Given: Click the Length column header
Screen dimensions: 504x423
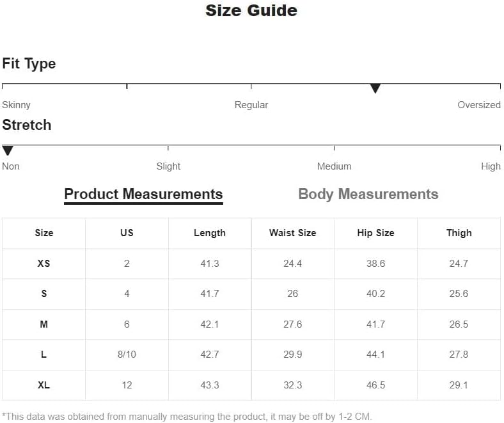Looking at the screenshot, I should click(210, 233).
